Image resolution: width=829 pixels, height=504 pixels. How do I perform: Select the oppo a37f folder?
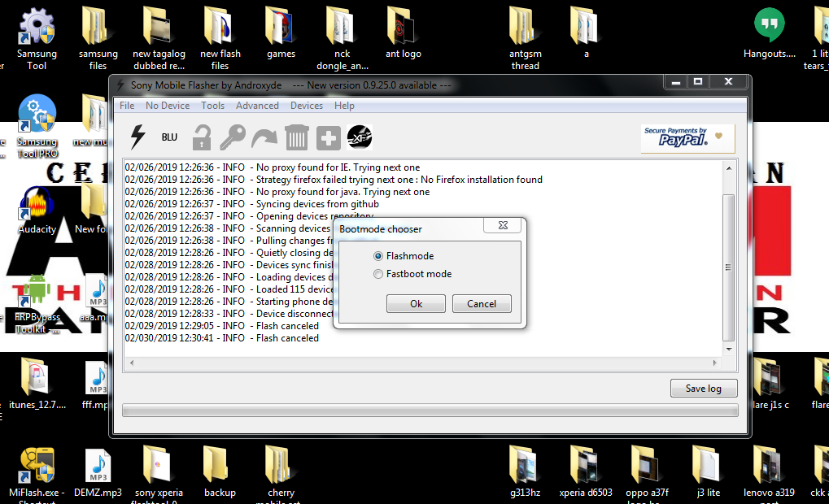[647, 475]
